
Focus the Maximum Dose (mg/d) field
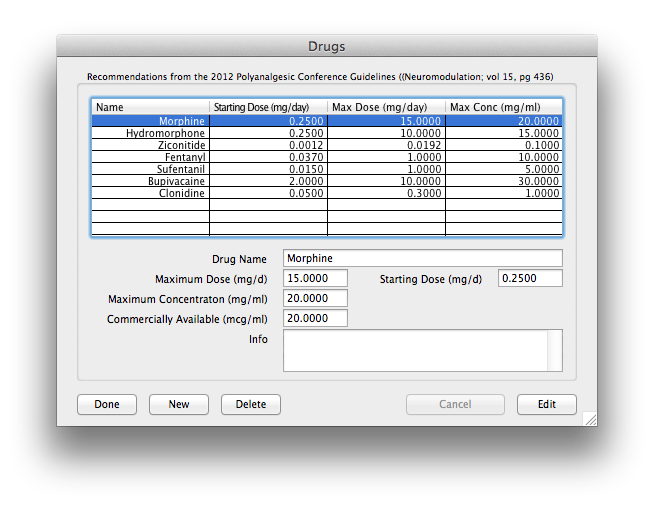[315, 278]
